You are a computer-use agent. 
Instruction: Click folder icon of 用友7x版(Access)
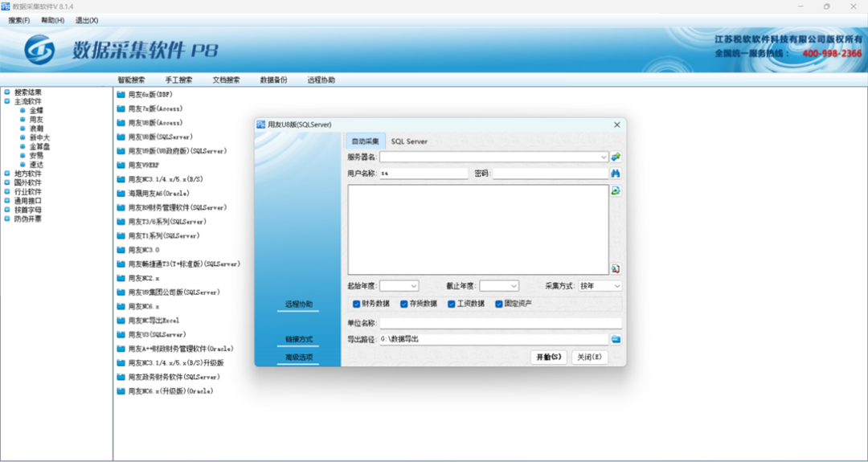[x=121, y=108]
